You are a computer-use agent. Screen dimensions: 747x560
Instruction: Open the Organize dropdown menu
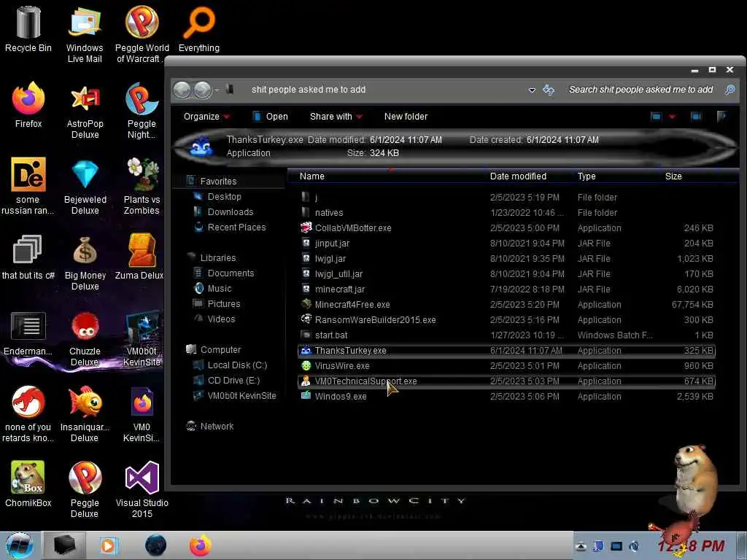pos(206,117)
